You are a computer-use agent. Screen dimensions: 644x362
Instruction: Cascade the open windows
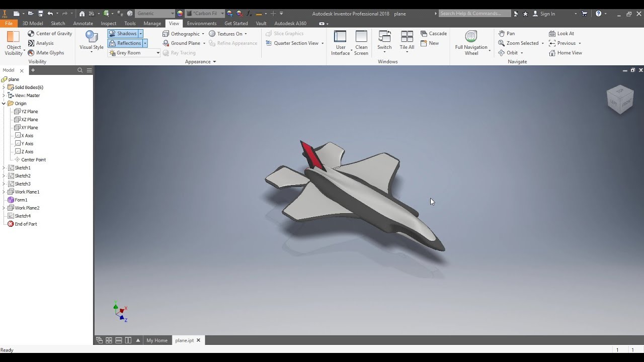[x=433, y=34]
